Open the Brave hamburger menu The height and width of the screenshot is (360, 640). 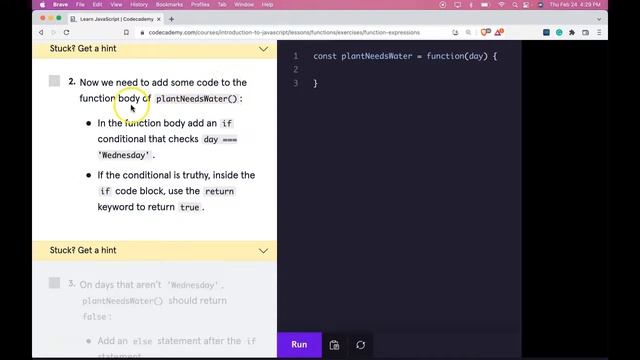click(599, 32)
